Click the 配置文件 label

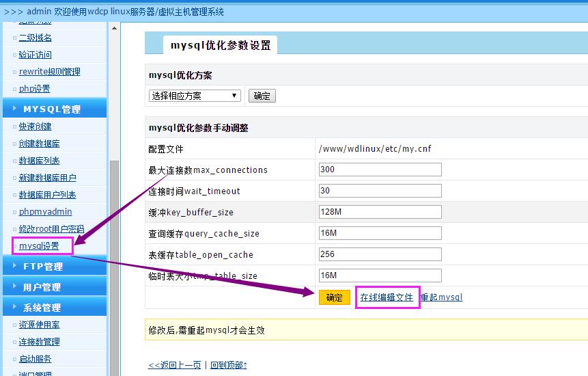(166, 149)
